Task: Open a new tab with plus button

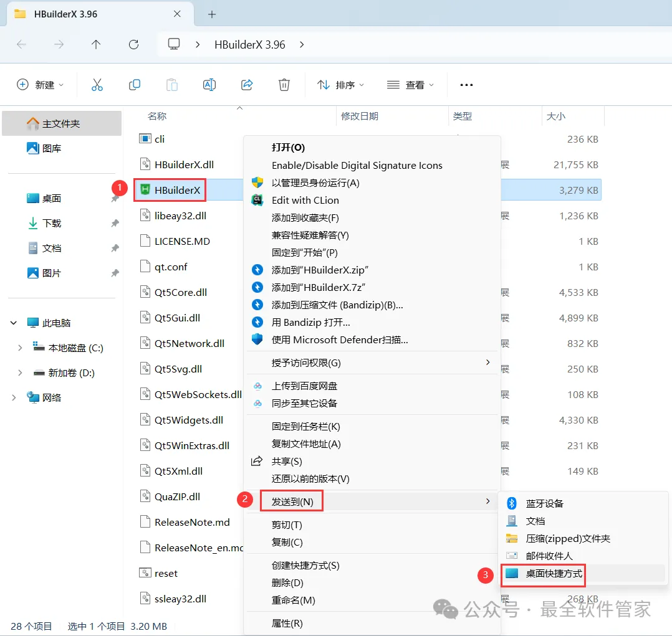Action: 212,14
